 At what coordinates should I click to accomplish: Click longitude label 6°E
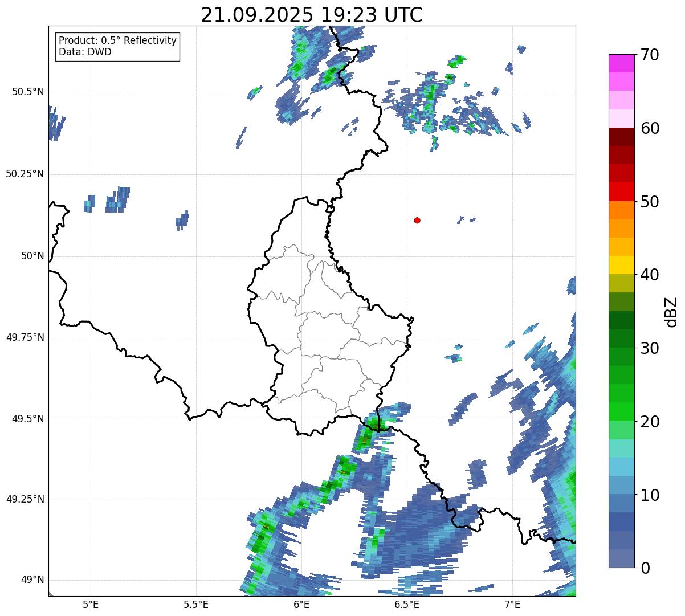[x=301, y=604]
